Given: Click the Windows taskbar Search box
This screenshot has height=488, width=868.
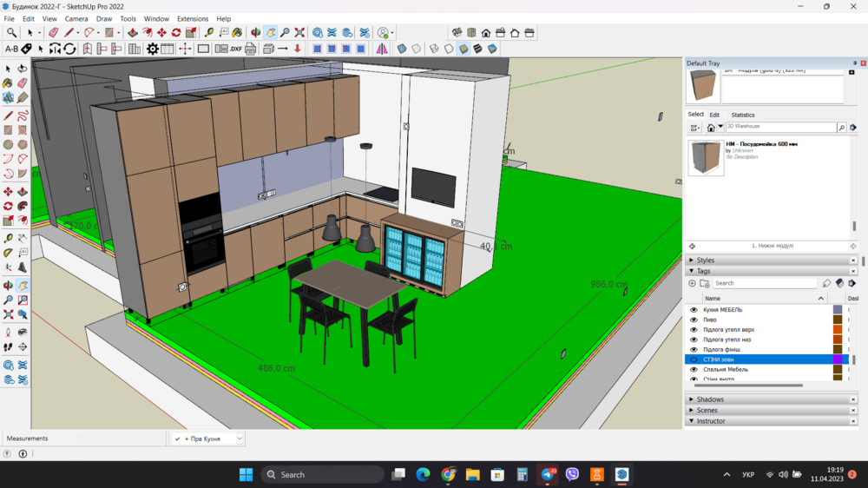Looking at the screenshot, I should tap(323, 475).
